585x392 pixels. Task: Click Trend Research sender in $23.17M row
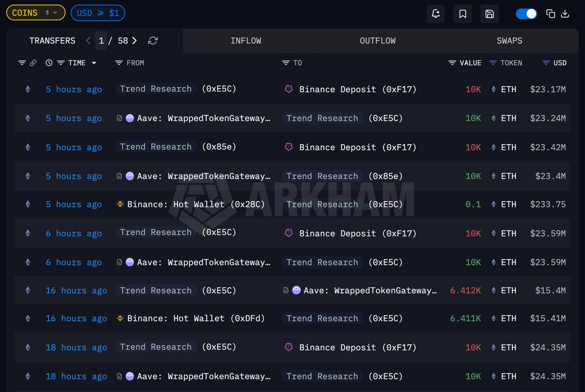tap(156, 89)
